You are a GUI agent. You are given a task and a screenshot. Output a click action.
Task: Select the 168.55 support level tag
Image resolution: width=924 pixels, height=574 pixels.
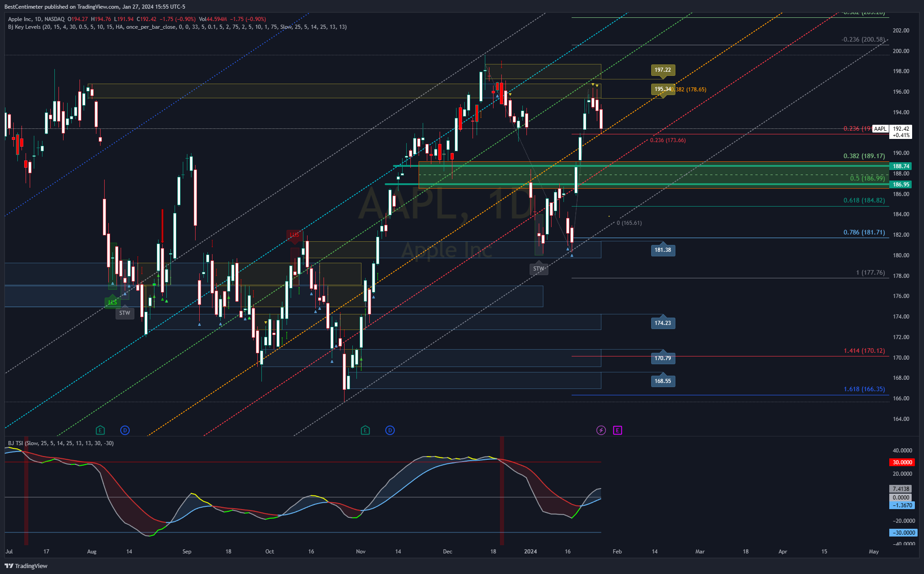663,381
